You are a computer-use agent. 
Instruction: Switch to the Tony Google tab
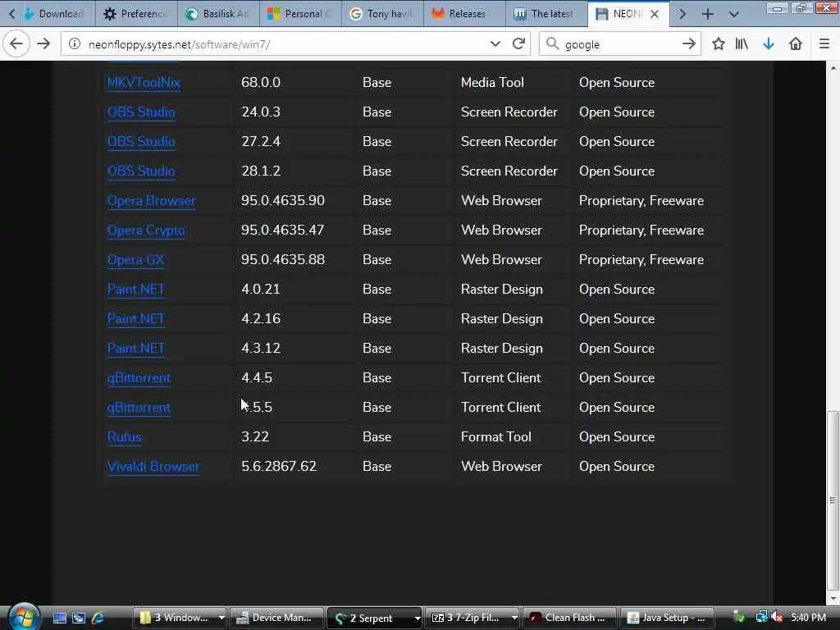[382, 14]
